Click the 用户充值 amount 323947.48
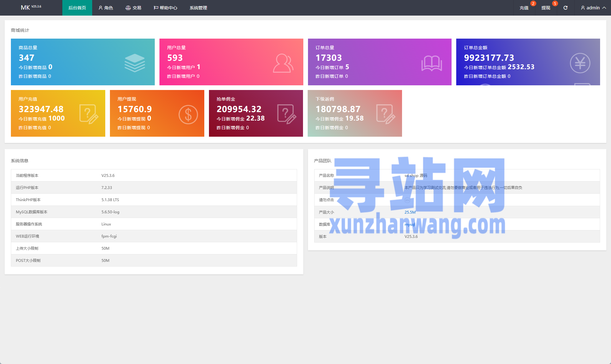The height and width of the screenshot is (364, 611). pyautogui.click(x=41, y=109)
